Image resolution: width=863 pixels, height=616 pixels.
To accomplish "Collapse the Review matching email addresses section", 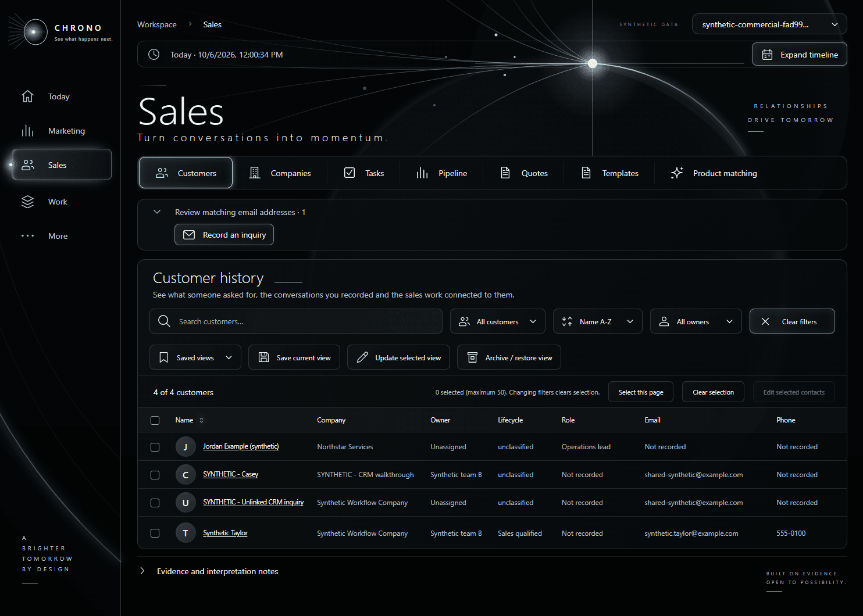I will (157, 212).
